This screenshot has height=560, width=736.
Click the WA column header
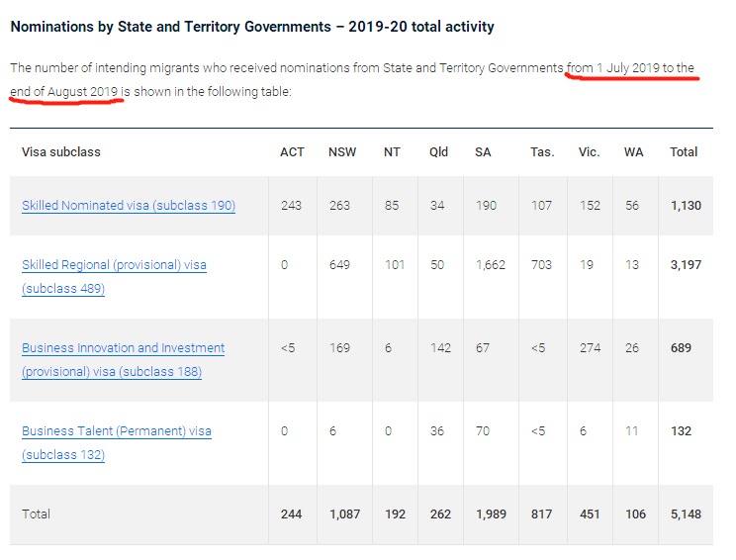[x=633, y=152]
